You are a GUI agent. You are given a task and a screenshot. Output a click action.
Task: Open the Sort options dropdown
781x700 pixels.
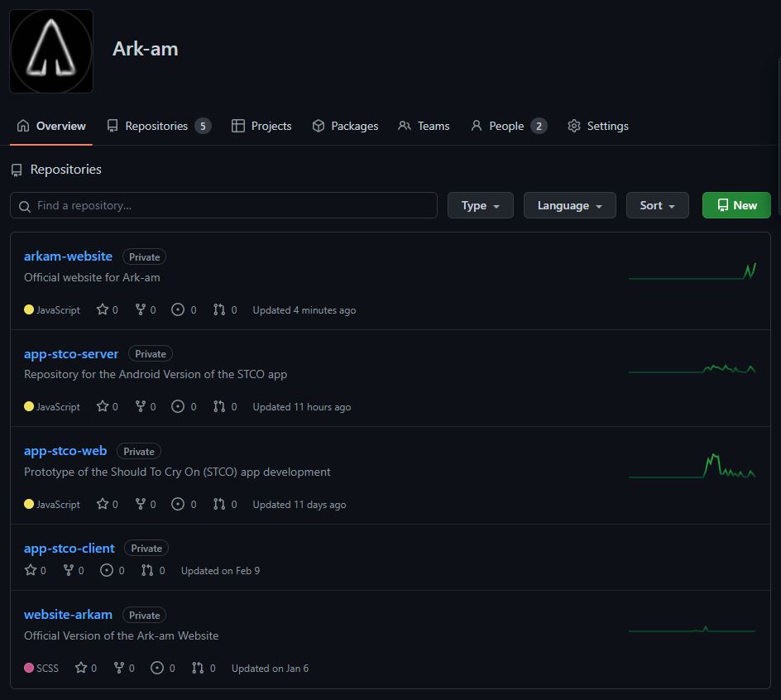pos(657,205)
